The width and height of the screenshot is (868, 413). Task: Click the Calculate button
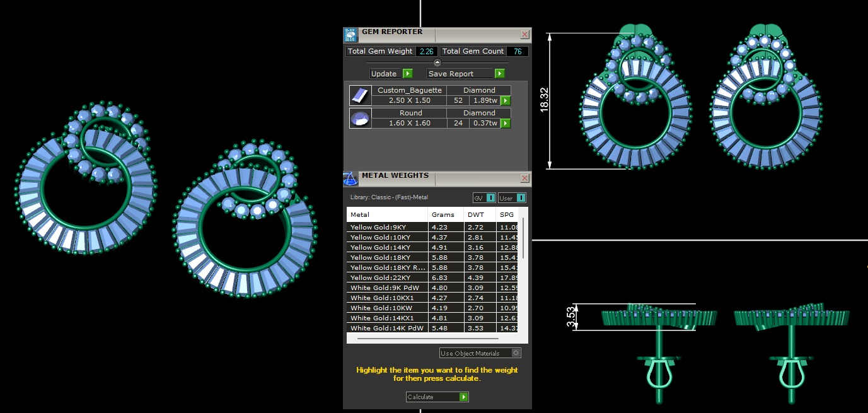(x=432, y=397)
